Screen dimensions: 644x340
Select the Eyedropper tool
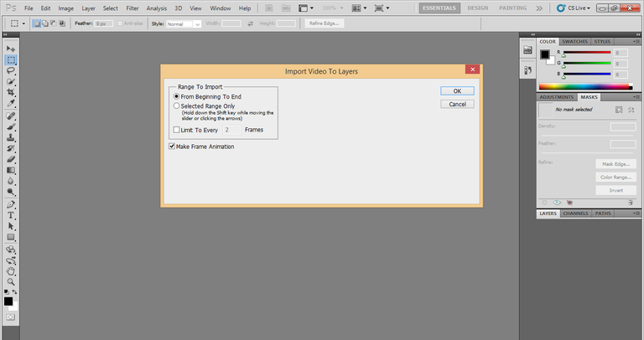(x=11, y=103)
